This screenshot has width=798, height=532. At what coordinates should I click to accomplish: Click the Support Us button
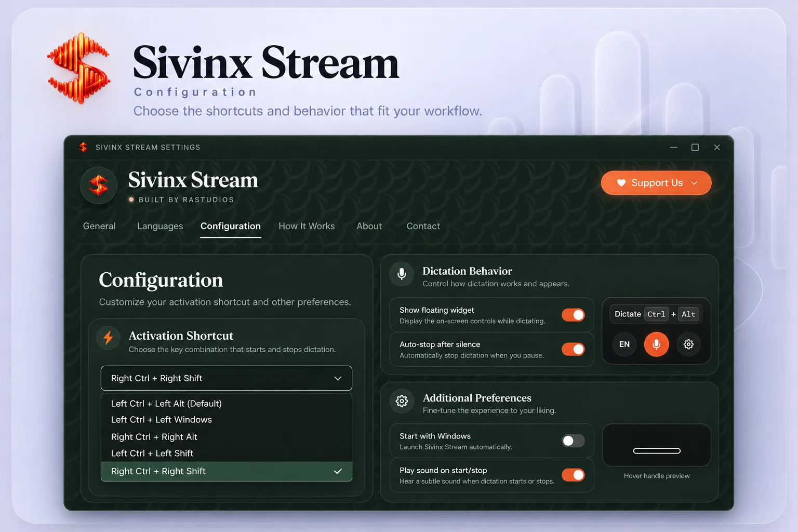[x=656, y=183]
